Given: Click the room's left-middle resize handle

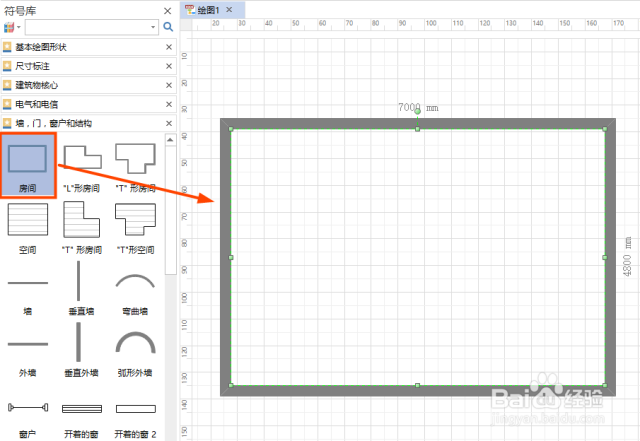Looking at the screenshot, I should 231,258.
